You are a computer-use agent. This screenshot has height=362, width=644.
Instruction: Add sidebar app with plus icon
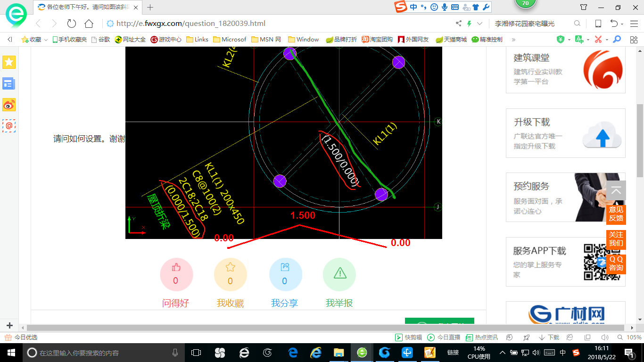pyautogui.click(x=9, y=326)
